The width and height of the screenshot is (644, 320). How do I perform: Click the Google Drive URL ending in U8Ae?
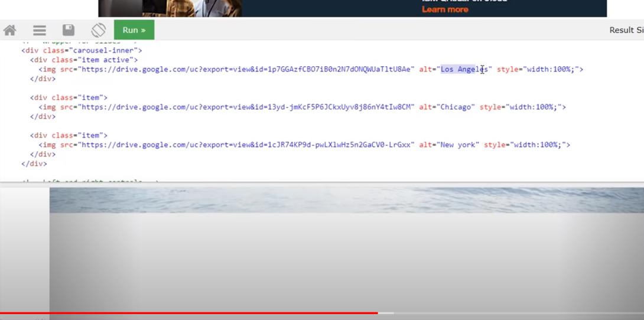point(246,69)
